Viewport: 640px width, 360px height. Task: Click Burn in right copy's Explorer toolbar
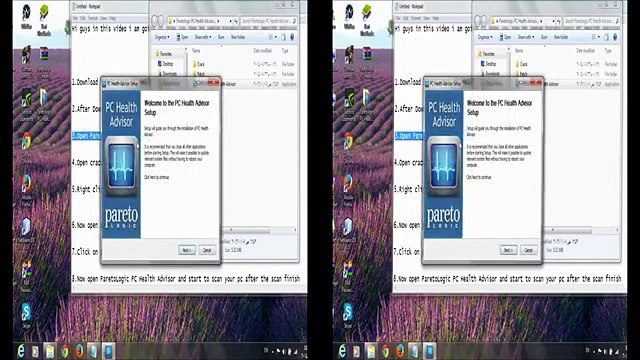tap(544, 37)
